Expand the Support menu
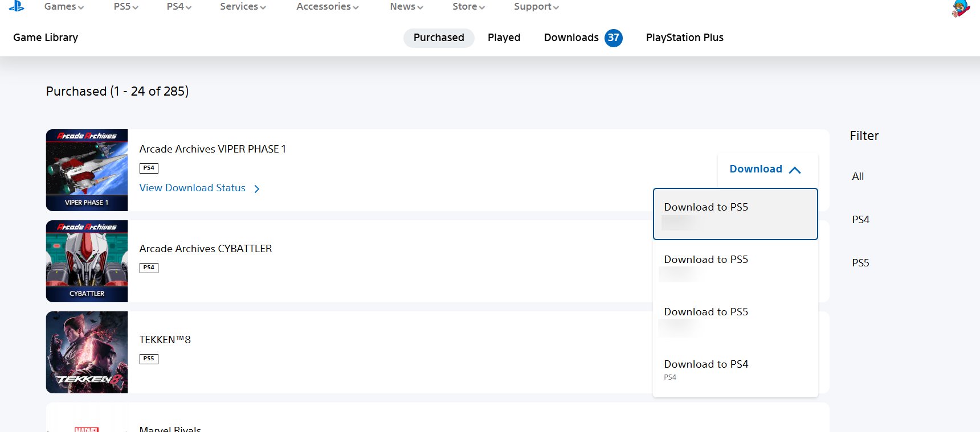 [x=536, y=7]
